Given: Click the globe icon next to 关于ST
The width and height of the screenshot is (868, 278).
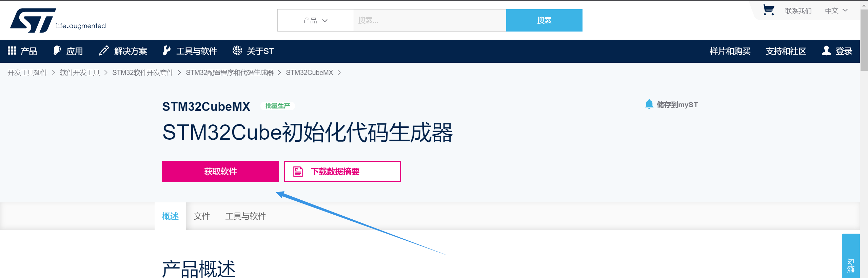Looking at the screenshot, I should [x=237, y=51].
